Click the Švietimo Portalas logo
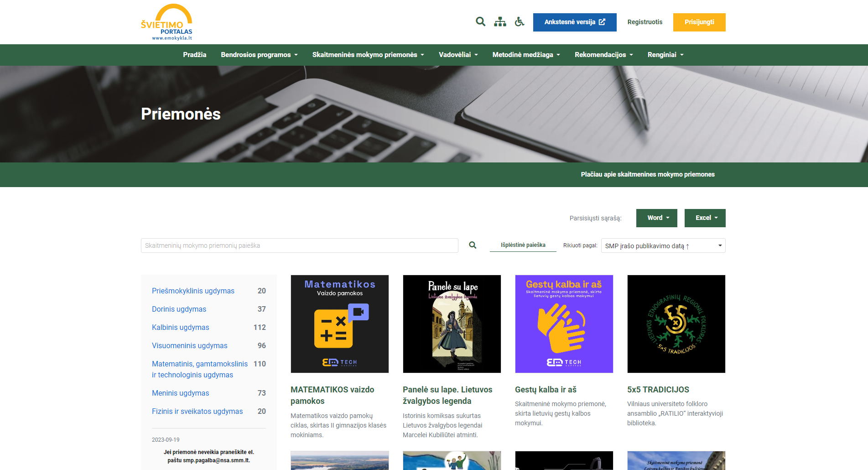Image resolution: width=868 pixels, height=470 pixels. pyautogui.click(x=166, y=22)
